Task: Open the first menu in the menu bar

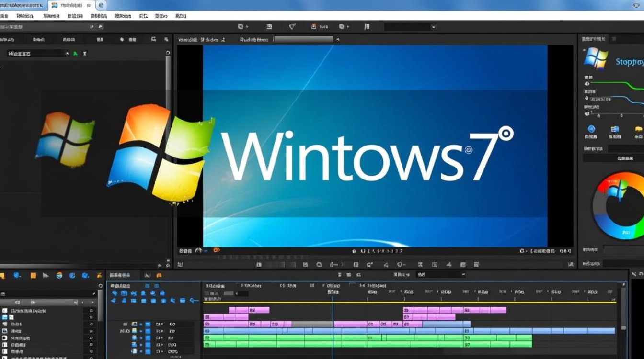Action: tap(4, 16)
